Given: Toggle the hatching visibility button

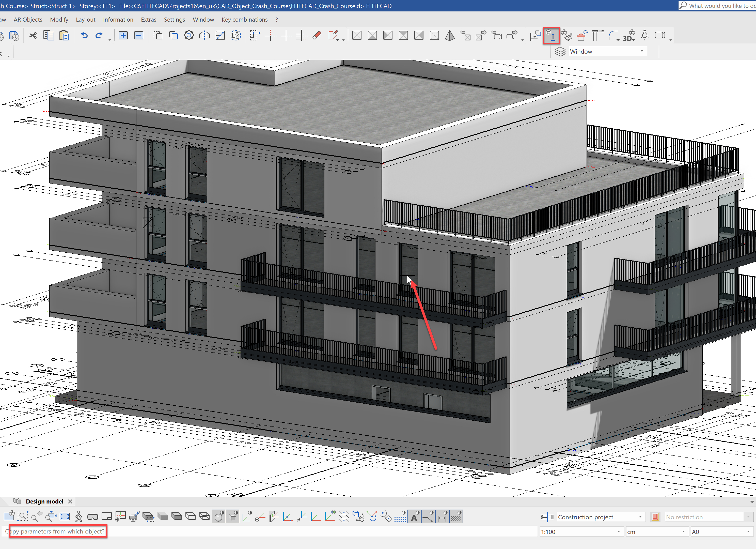Looking at the screenshot, I should 456,517.
